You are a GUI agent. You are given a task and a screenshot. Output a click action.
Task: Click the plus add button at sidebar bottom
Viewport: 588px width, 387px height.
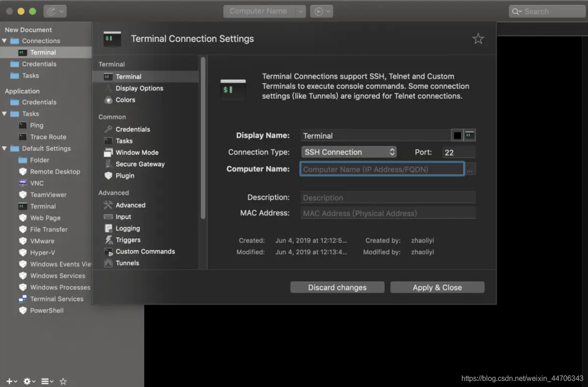coord(11,382)
